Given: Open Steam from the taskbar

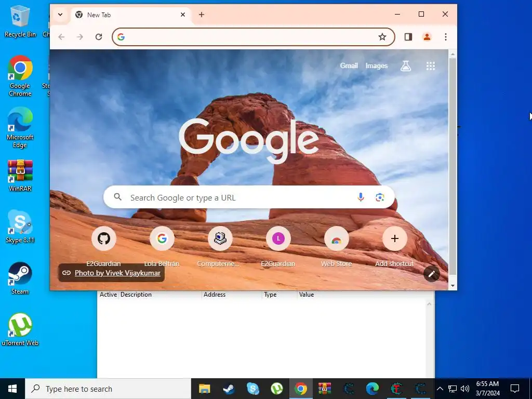Looking at the screenshot, I should coord(229,389).
